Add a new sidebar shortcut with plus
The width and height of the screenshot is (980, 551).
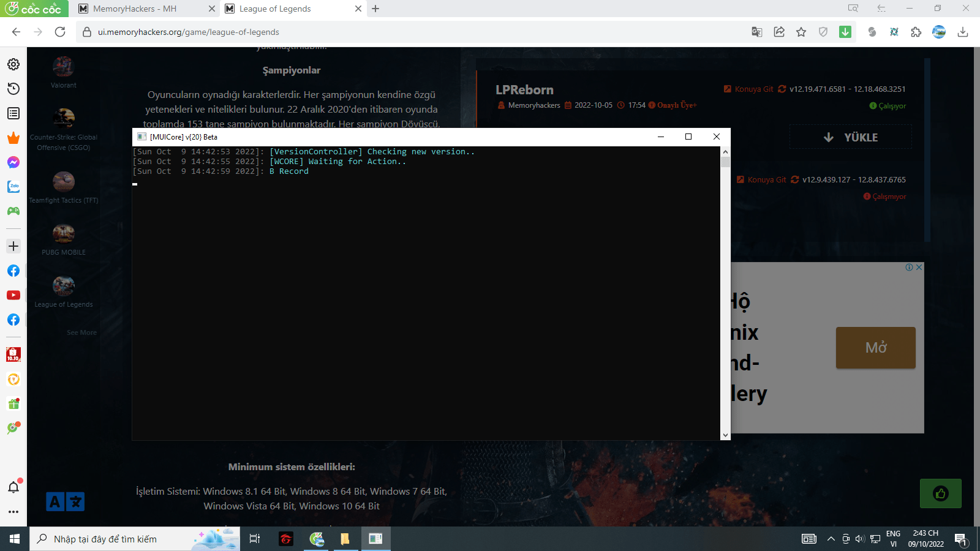[13, 246]
